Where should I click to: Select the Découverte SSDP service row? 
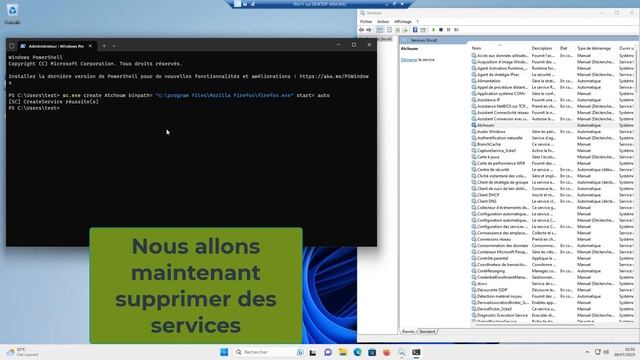click(553, 290)
